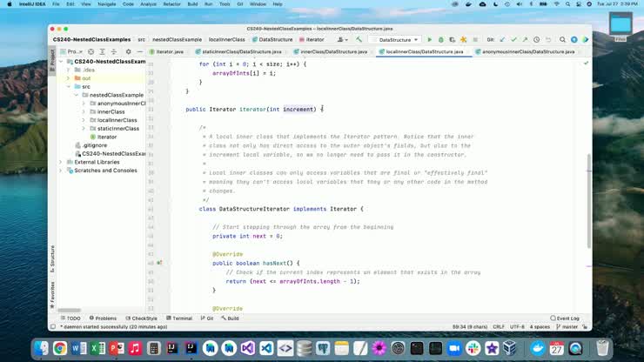The image size is (644, 362).
Task: Open the TODO tool window
Action: [x=70, y=318]
